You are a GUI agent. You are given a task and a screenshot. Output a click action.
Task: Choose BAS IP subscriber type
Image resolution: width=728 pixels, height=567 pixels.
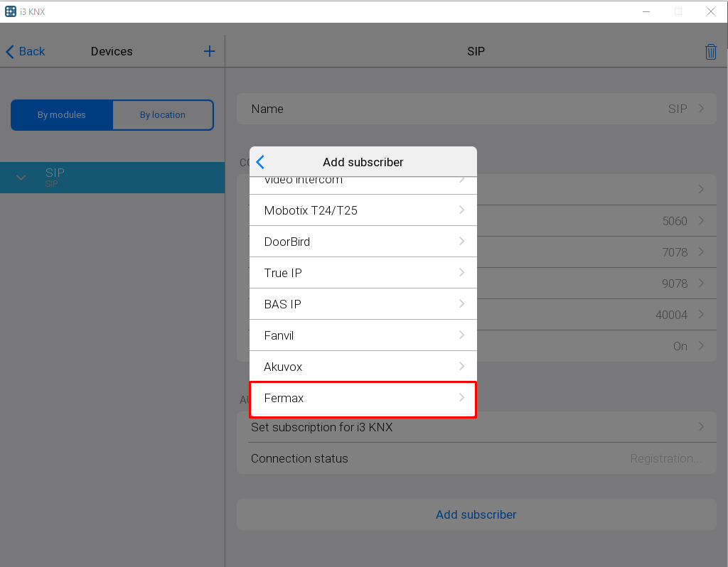pyautogui.click(x=363, y=304)
